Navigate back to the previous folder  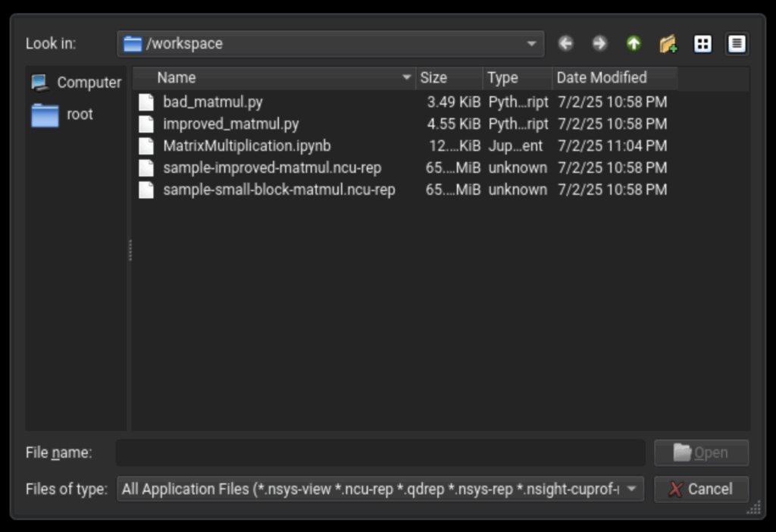coord(565,43)
